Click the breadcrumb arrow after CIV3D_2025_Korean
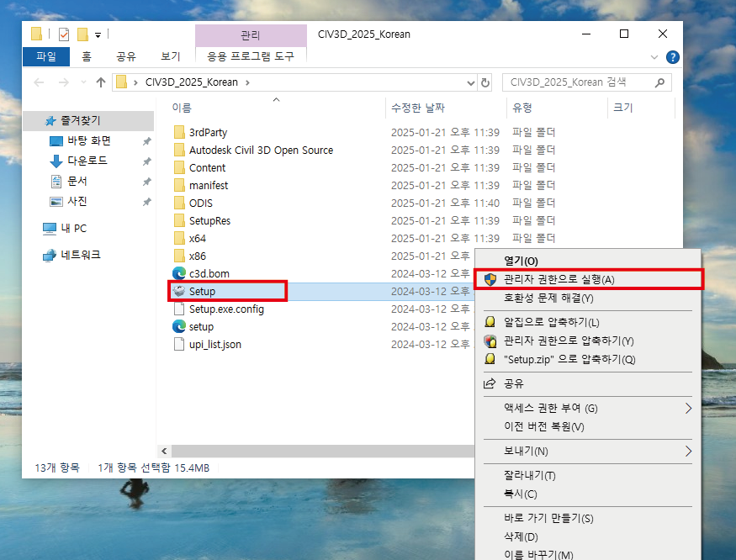Viewport: 736px width, 560px height. pos(247,82)
